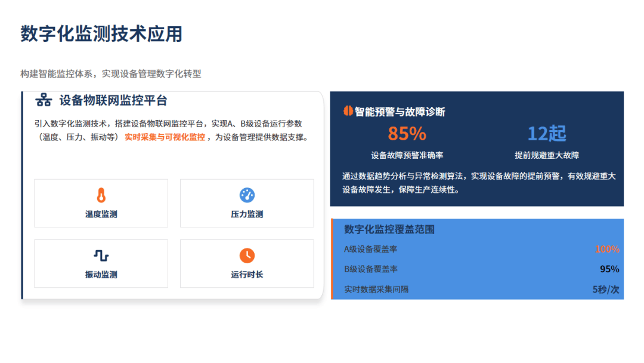Viewport: 644px width, 363px height.
Task: Click the orange clock icon
Action: coord(247,256)
